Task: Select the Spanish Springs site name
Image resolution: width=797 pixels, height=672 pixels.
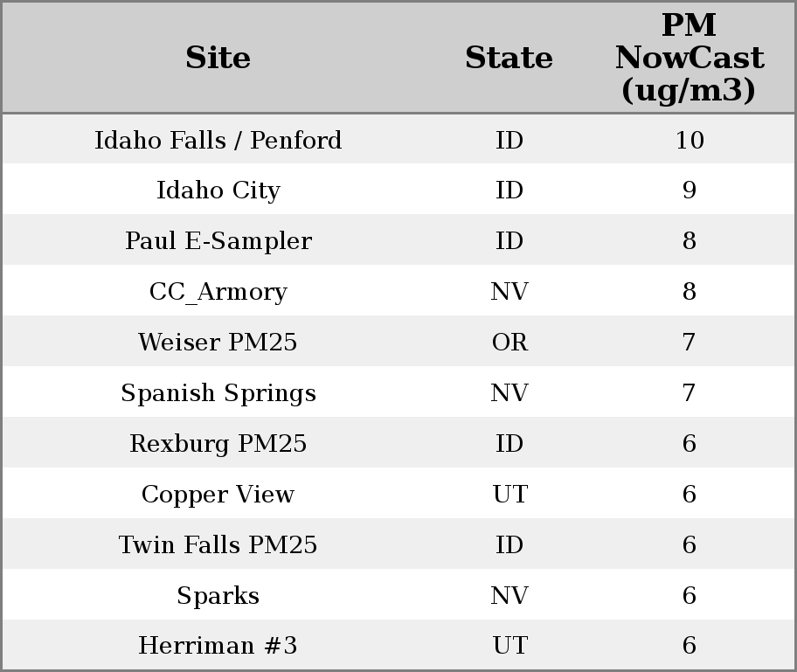Action: (x=218, y=393)
